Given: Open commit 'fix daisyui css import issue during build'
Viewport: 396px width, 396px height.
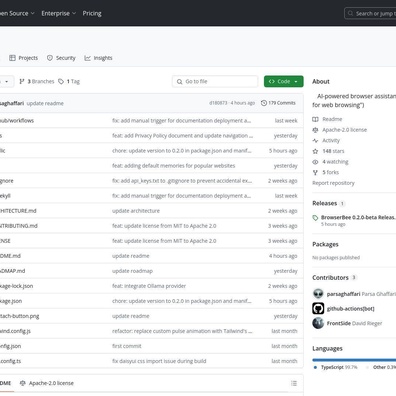Looking at the screenshot, I should 159,361.
